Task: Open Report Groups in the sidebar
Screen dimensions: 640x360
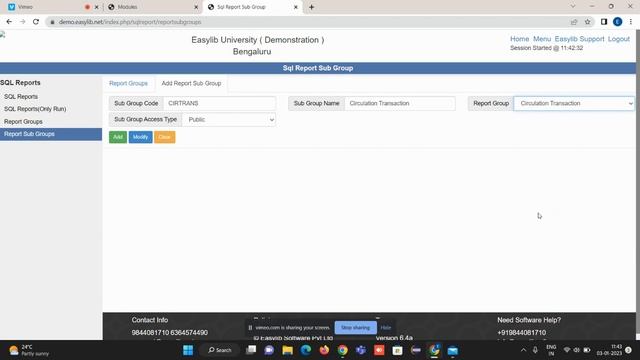Action: point(23,122)
